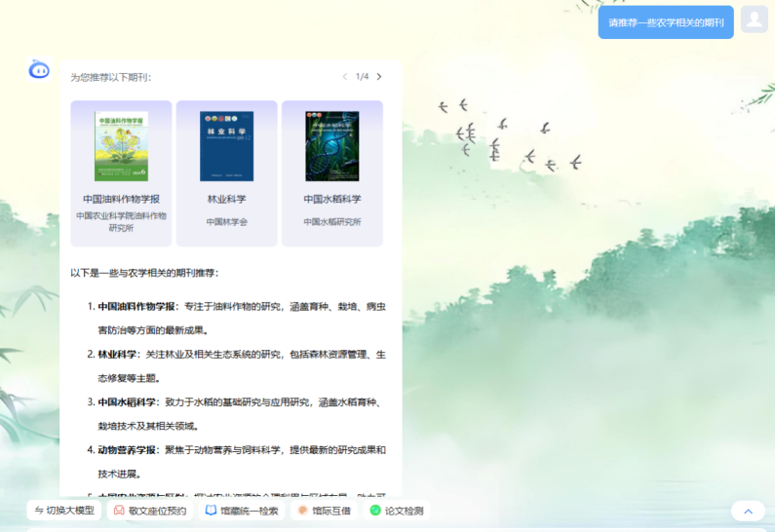
Task: Open 林业科学 journal cover thumbnail
Action: click(226, 146)
